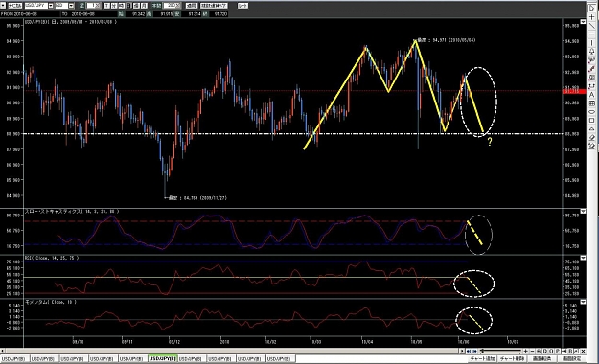This screenshot has height=364, width=599.
Task: Click the minus zoom-out icon beside the slider
Action: click(x=532, y=351)
